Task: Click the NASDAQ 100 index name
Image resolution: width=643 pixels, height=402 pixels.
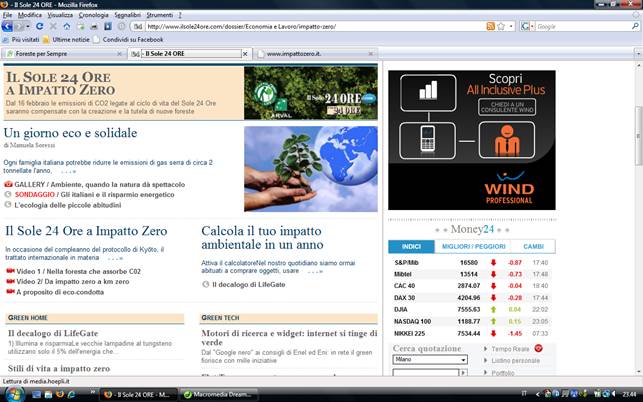Action: (x=413, y=322)
